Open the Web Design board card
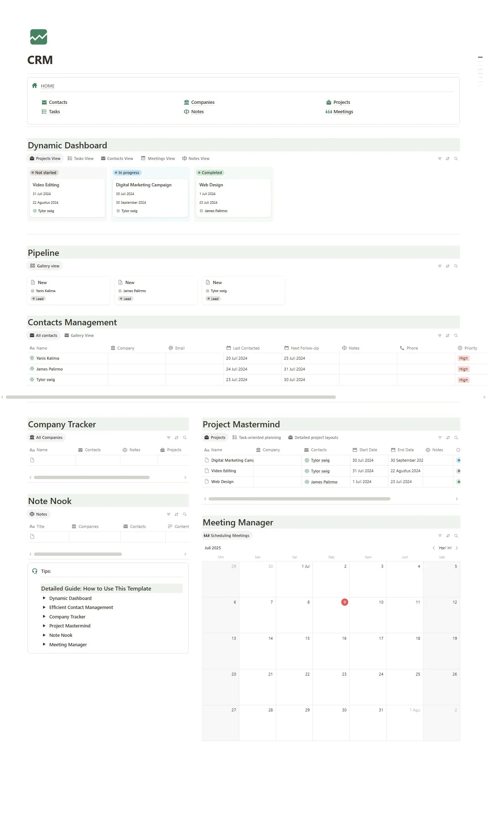 (x=234, y=198)
